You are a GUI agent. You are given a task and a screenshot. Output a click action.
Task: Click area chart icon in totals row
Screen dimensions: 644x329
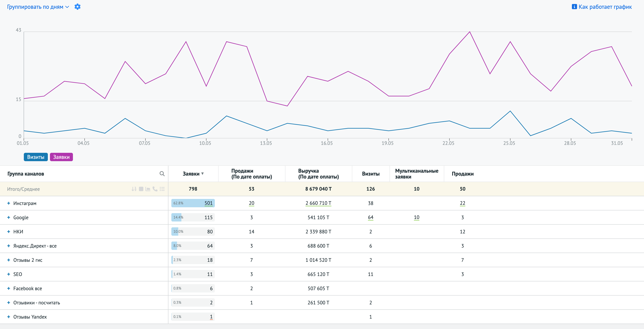coord(148,189)
